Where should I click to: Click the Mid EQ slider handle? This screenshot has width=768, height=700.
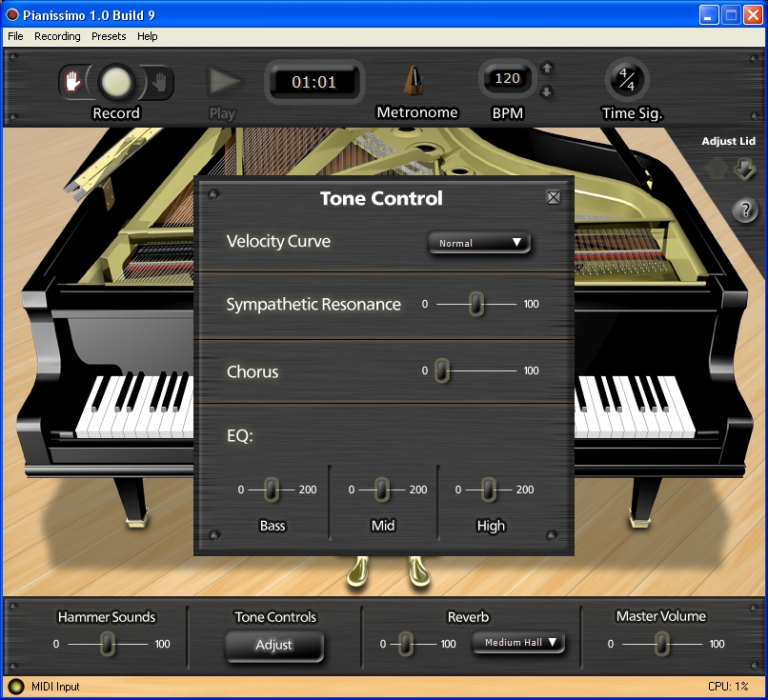click(x=381, y=490)
